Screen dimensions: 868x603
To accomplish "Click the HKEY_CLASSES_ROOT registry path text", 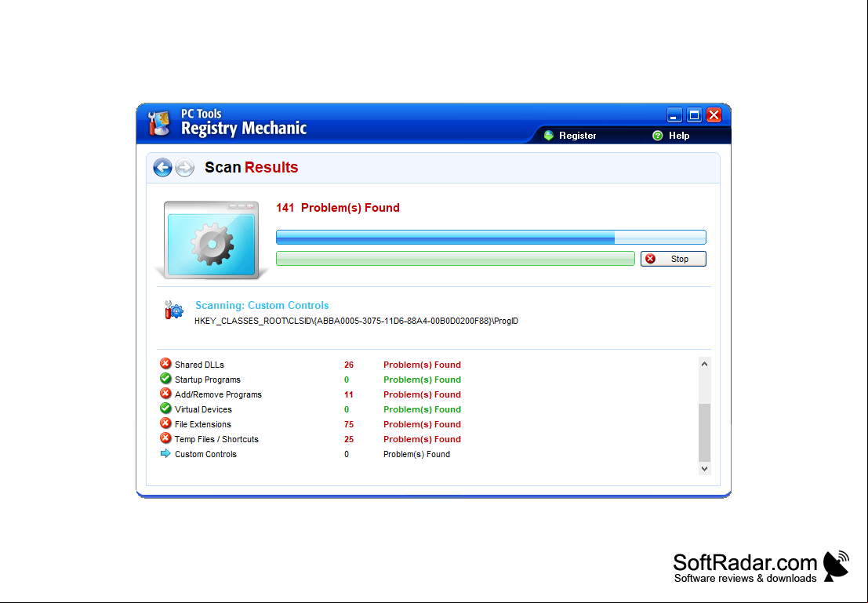I will pos(356,321).
